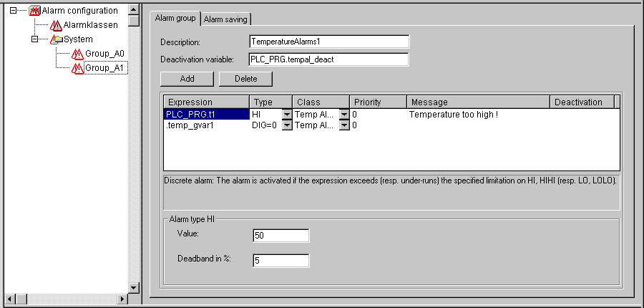Click the Group_A1 alarm icon

(77, 68)
